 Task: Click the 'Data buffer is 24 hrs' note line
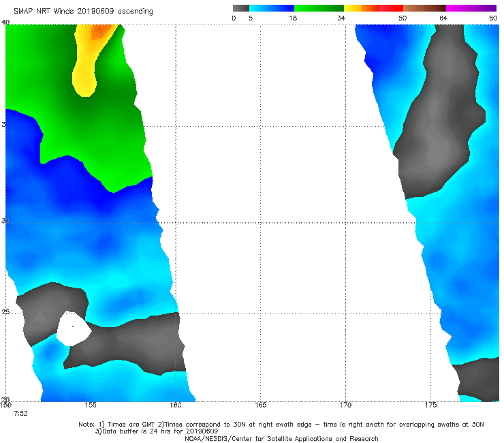click(157, 431)
